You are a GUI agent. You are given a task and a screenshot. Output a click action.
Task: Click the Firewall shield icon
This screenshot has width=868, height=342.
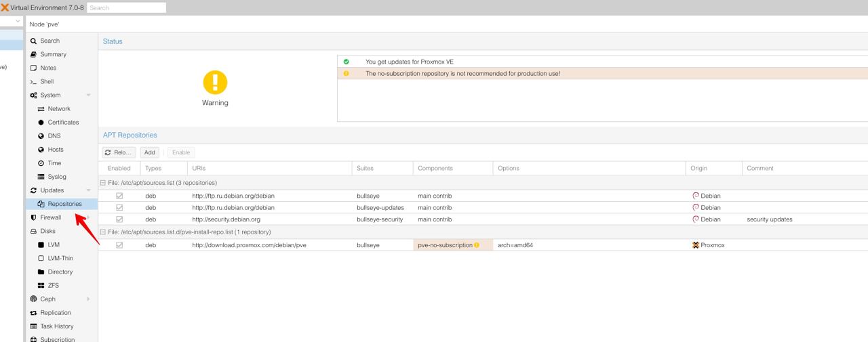(33, 217)
